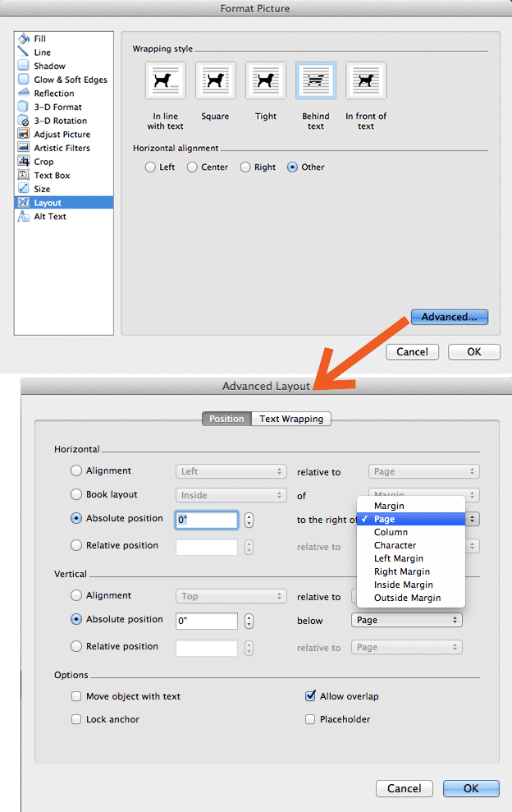
Task: Open the Reflection category icon
Action: [23, 94]
